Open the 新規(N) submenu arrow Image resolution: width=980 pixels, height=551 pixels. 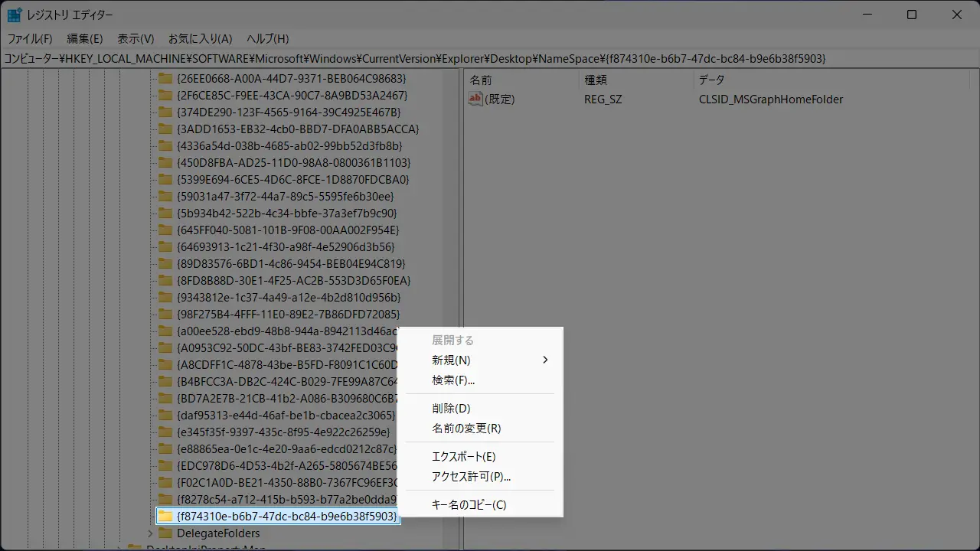pyautogui.click(x=545, y=360)
